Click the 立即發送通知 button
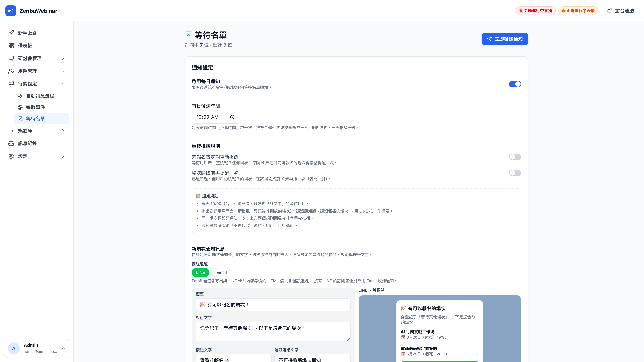This screenshot has height=362, width=644. (505, 39)
